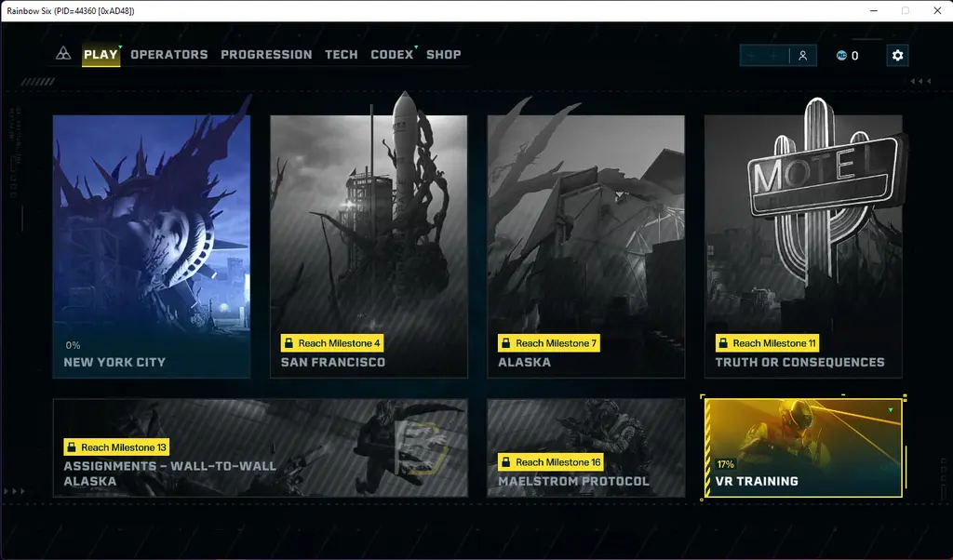Click the Rainbow Six PID window title text
The image size is (953, 560).
[71, 11]
